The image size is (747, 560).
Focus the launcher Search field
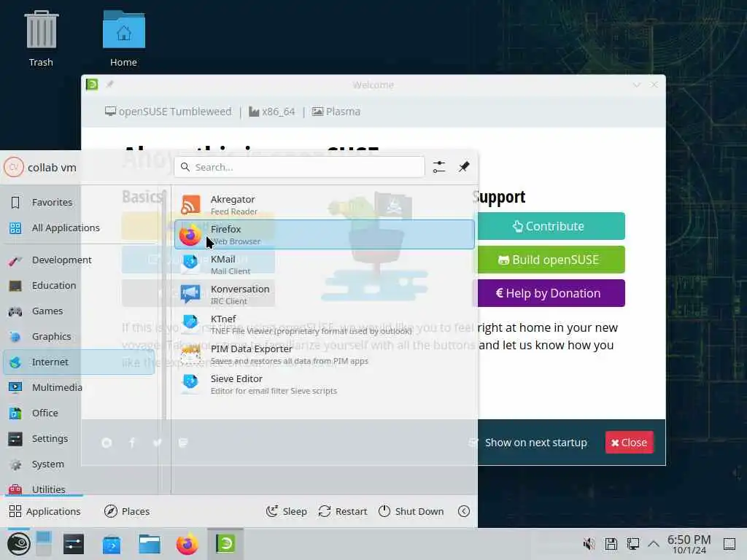pyautogui.click(x=299, y=167)
